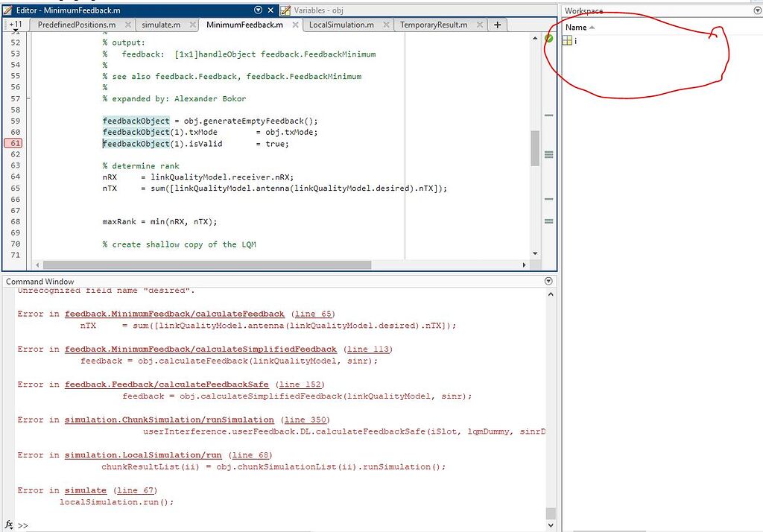Image resolution: width=763 pixels, height=532 pixels.
Task: Toggle sort order on the Name column
Action: 574,27
